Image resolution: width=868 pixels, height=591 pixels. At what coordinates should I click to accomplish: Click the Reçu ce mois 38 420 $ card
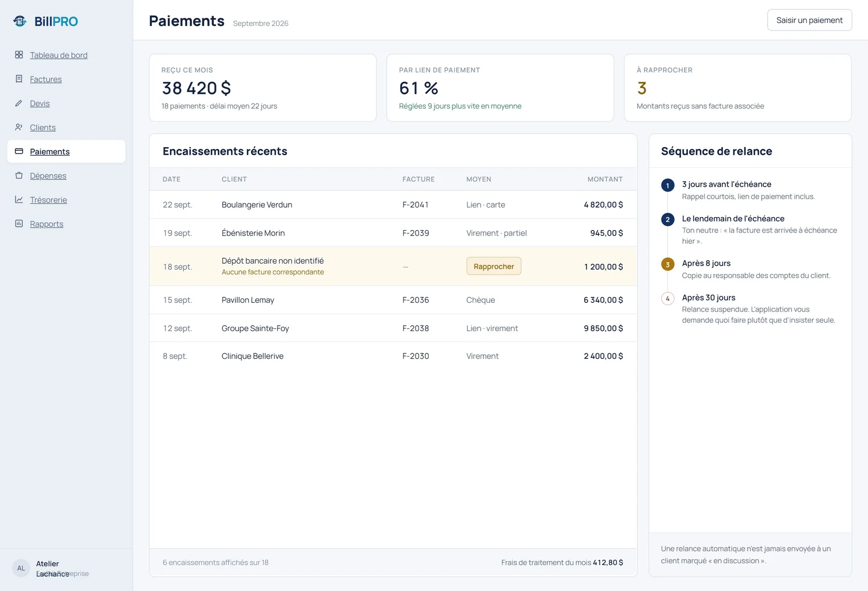click(263, 87)
